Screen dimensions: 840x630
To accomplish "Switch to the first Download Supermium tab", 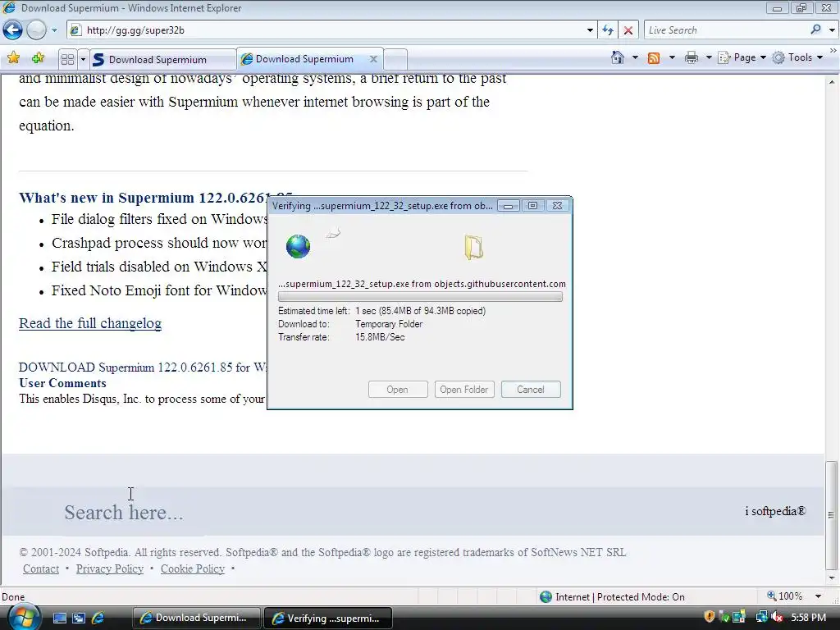I will (162, 59).
